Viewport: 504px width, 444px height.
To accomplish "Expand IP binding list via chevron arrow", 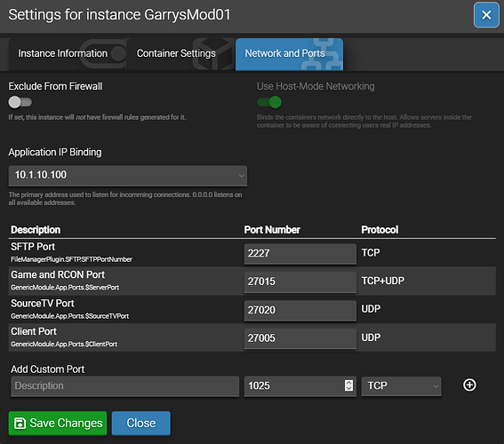I will pyautogui.click(x=242, y=176).
